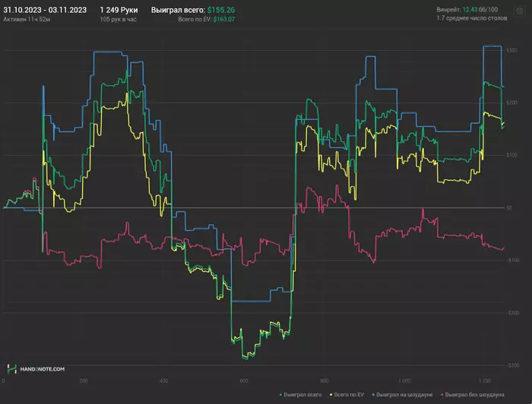Click the total won value $155.26
This screenshot has height=404, width=532.
coord(220,9)
